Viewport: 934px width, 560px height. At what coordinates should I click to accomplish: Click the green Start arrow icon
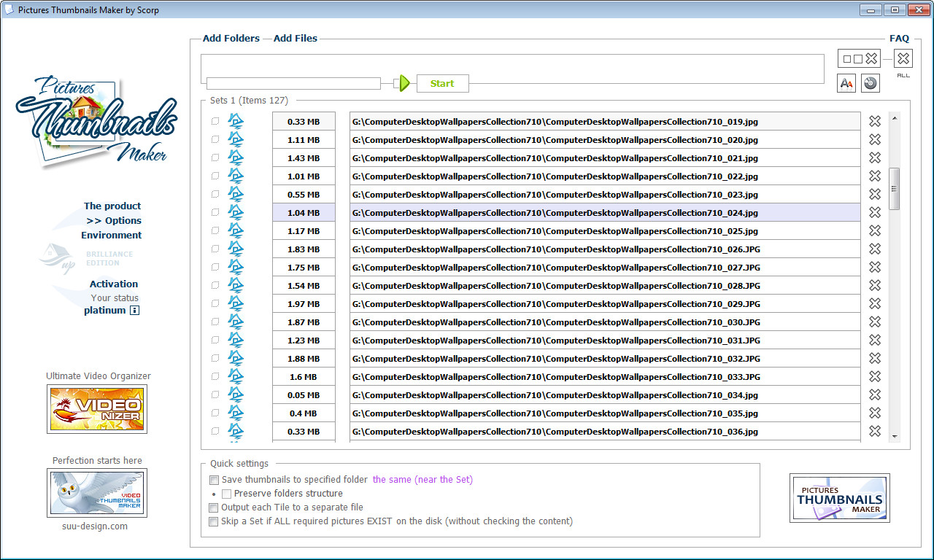tap(404, 83)
